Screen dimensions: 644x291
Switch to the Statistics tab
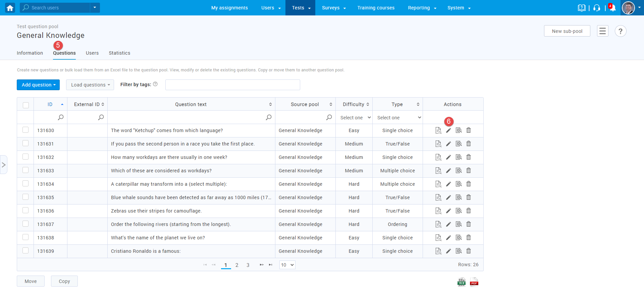[119, 53]
